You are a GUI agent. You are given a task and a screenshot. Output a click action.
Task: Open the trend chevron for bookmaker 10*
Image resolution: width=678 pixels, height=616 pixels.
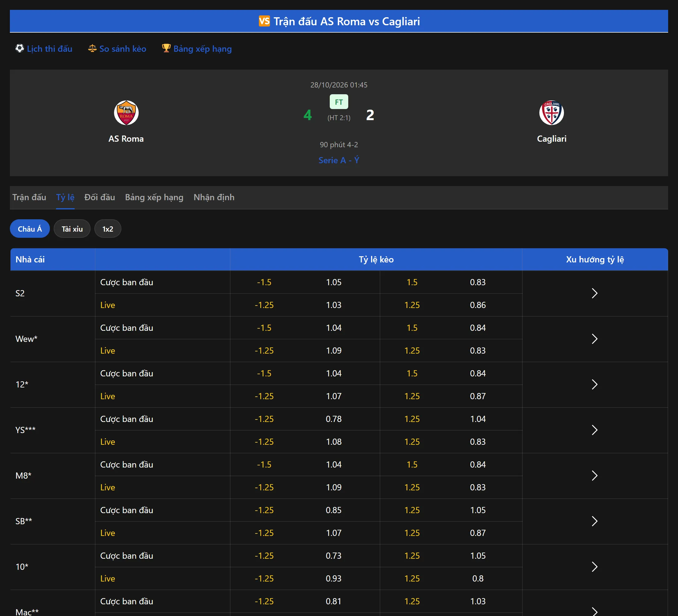(594, 567)
